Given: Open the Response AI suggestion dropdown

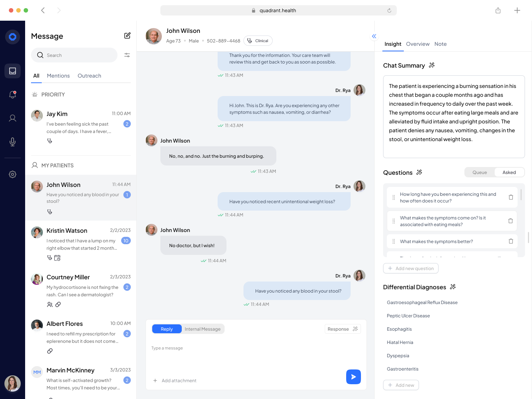Looking at the screenshot, I should (x=343, y=329).
